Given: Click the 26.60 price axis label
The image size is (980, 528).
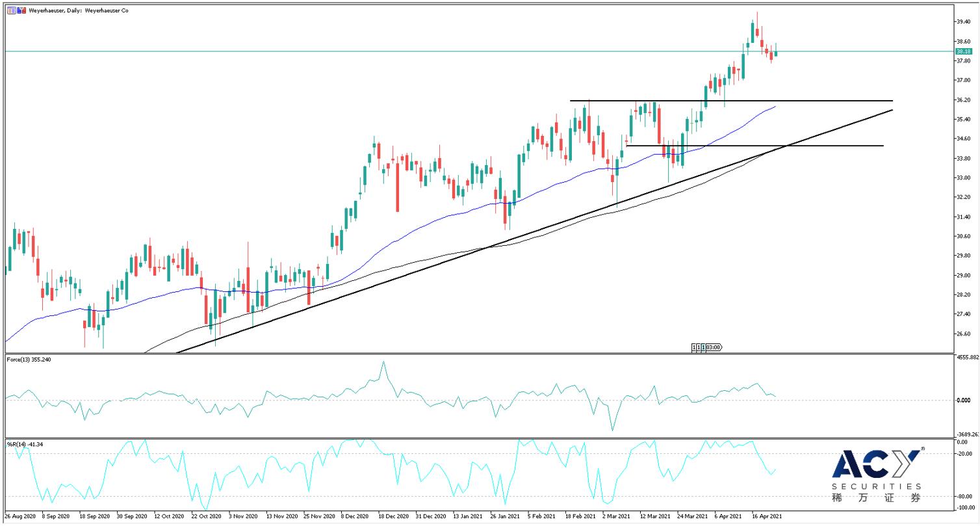Looking at the screenshot, I should (963, 334).
